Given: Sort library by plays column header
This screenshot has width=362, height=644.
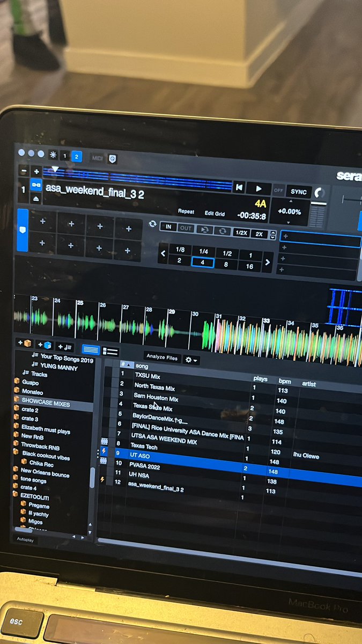Looking at the screenshot, I should tap(260, 378).
